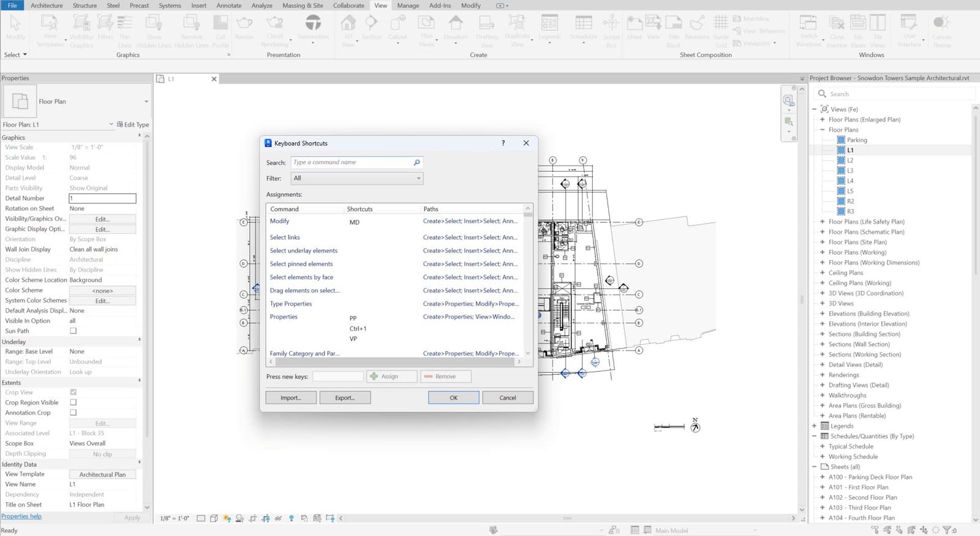Toggle the Crop View checkbox
The width and height of the screenshot is (980, 536).
coord(73,392)
